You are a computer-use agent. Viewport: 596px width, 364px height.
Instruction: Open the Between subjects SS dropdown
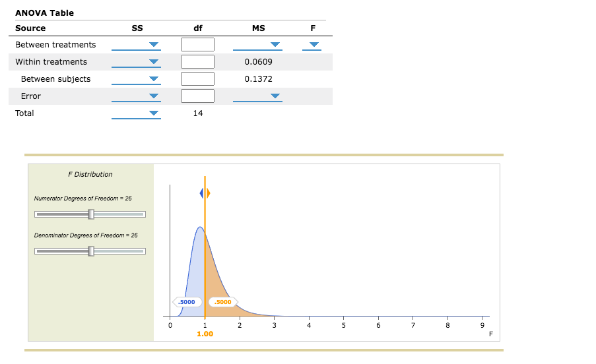136,79
